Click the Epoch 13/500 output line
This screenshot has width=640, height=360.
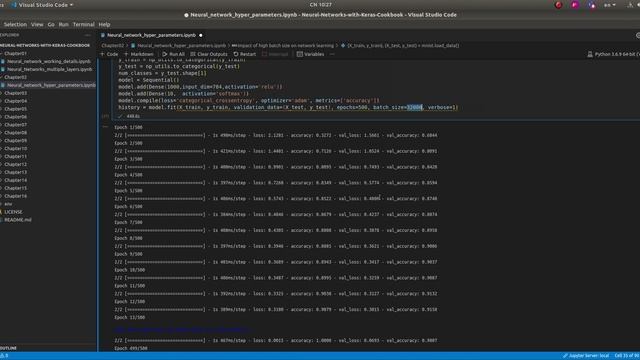[129, 318]
